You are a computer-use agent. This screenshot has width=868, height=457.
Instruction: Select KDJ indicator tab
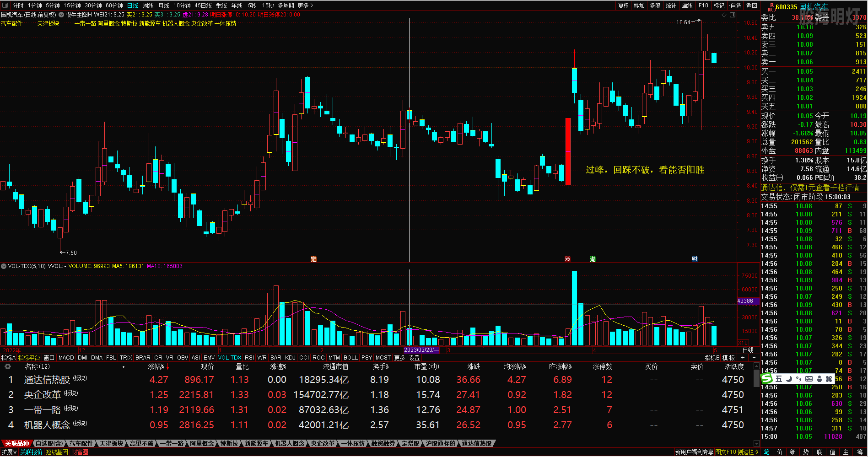click(290, 358)
